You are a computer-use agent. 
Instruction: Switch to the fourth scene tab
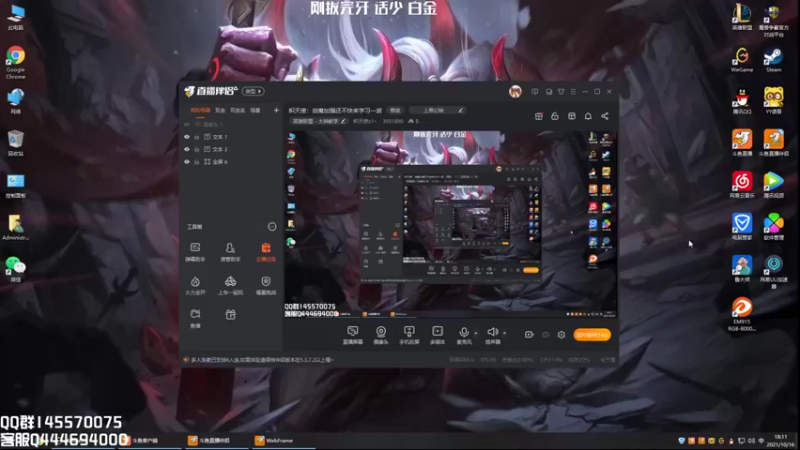tap(255, 110)
